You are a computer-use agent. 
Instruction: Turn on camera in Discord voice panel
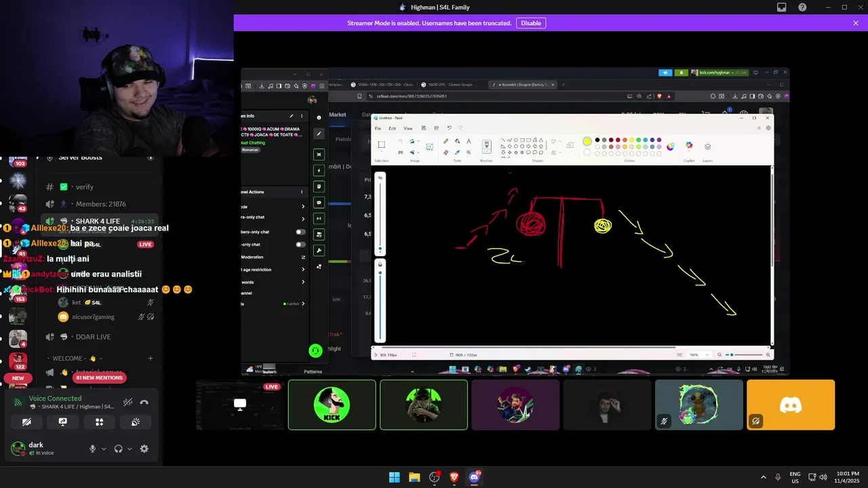tap(26, 422)
